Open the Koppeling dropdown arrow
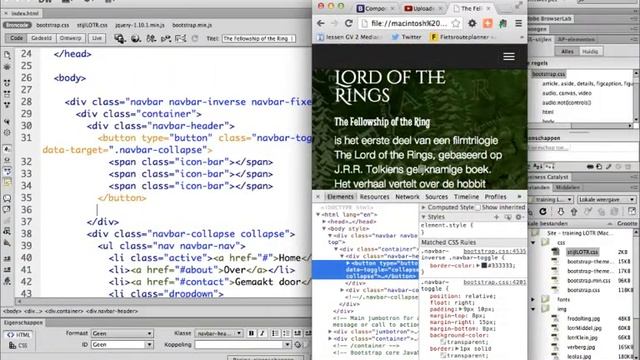Screen dimensions: 640x360 click(287, 345)
